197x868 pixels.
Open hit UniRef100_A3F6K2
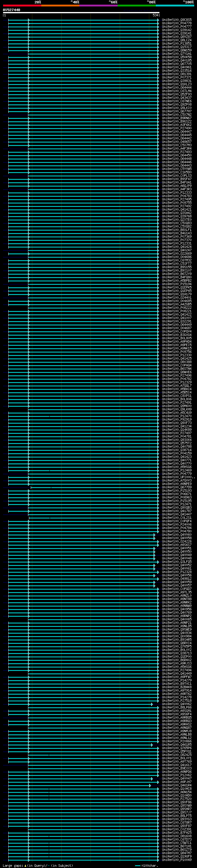pyautogui.click(x=177, y=125)
